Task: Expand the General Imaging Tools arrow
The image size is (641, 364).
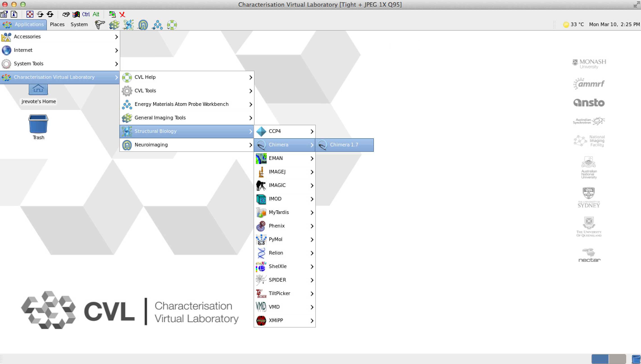Action: click(x=251, y=118)
